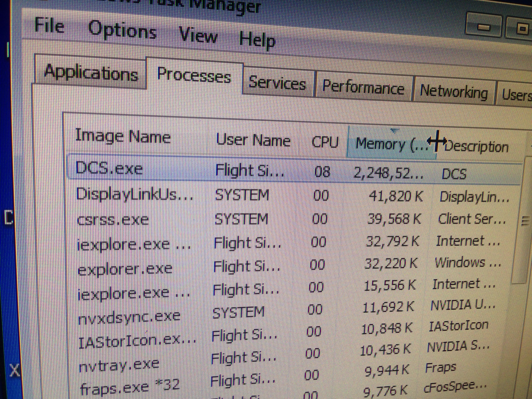Click the 9,944 K memory value
Image resolution: width=532 pixels, height=399 pixels.
coord(387,371)
